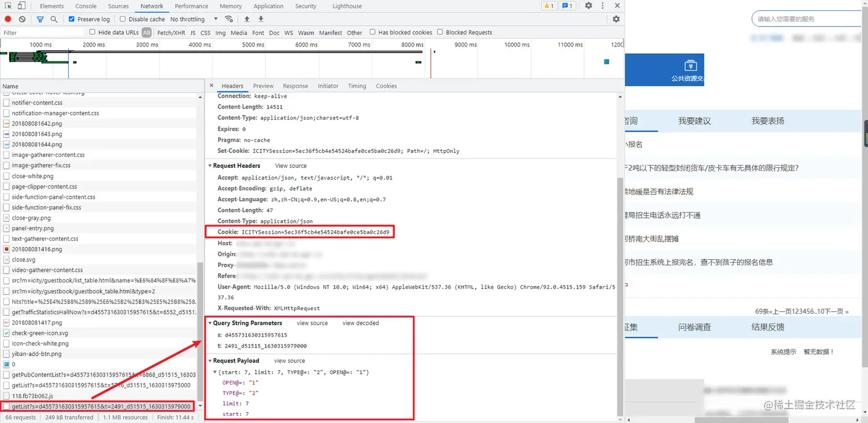The height and width of the screenshot is (423, 868).
Task: Open network conditions wifi icon
Action: point(229,19)
